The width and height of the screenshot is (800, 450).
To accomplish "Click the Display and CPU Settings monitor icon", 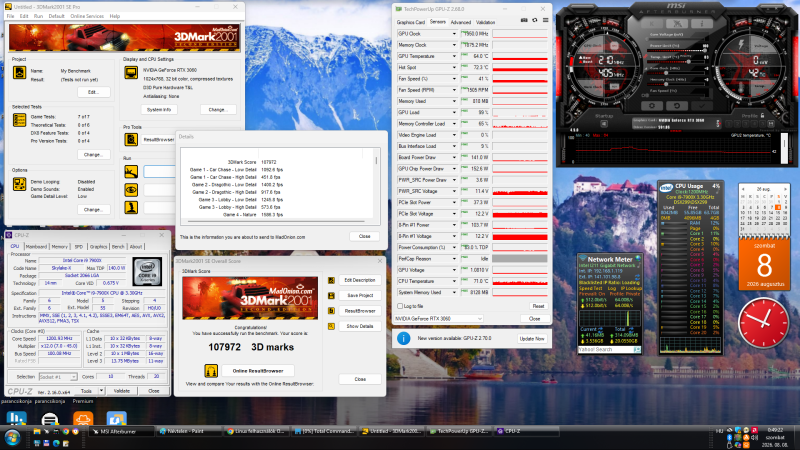I will coord(131,72).
